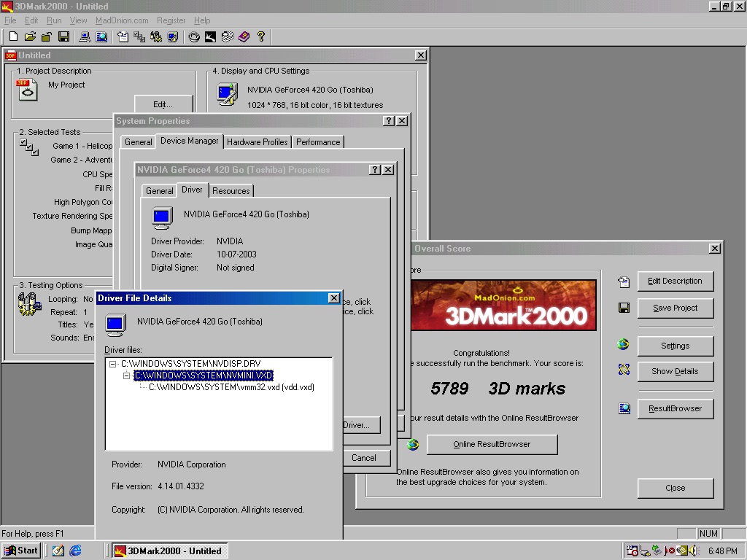This screenshot has width=747, height=560.
Task: Click the ring-shaped benchmark toolbar icon
Action: point(194,36)
